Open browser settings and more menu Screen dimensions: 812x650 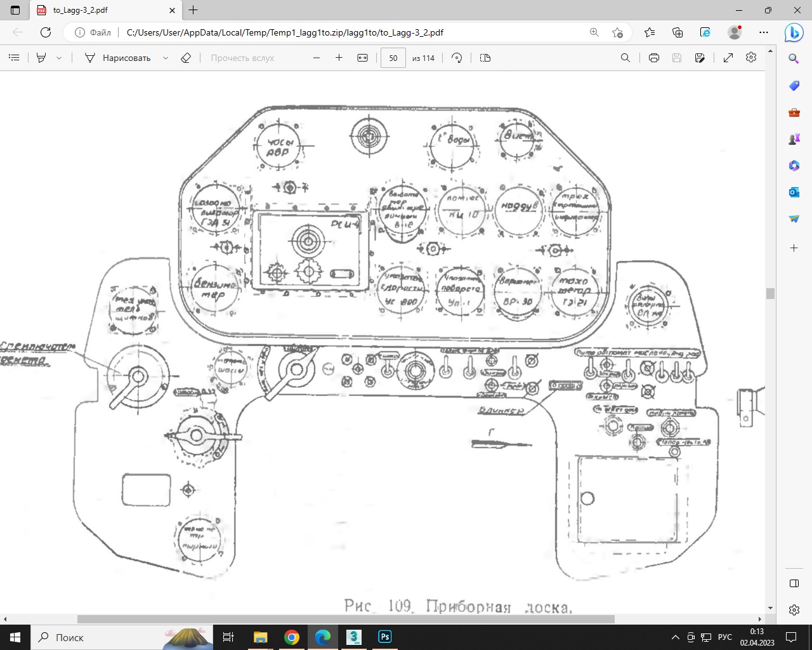tap(764, 32)
